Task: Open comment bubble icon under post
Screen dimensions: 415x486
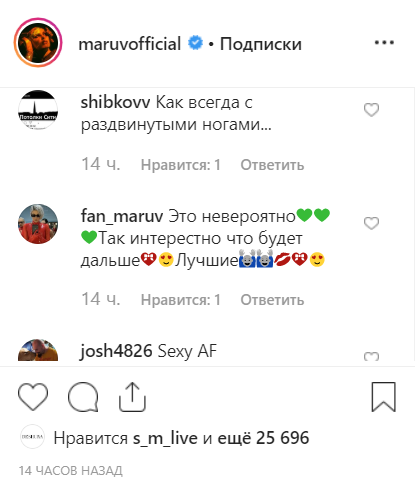Action: pyautogui.click(x=83, y=396)
